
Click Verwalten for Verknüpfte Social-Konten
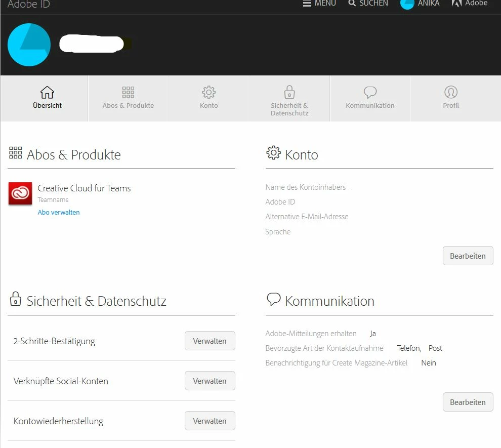point(210,381)
